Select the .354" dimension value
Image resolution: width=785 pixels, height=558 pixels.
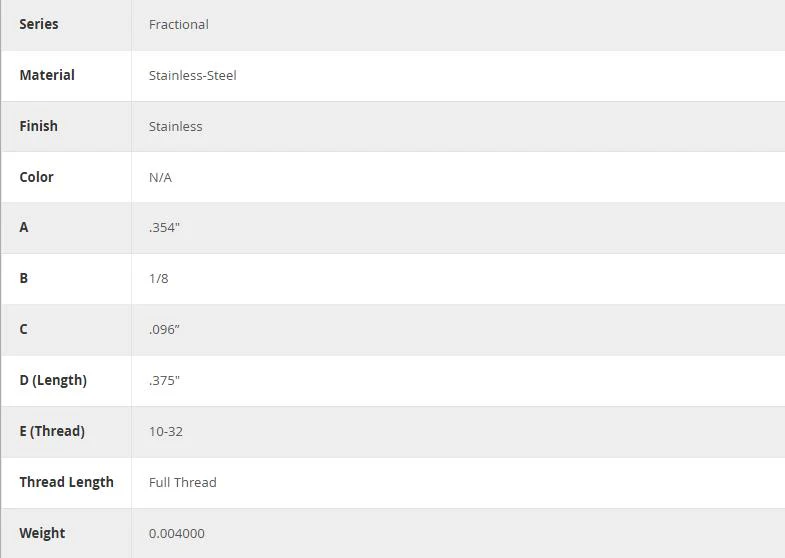coord(164,228)
